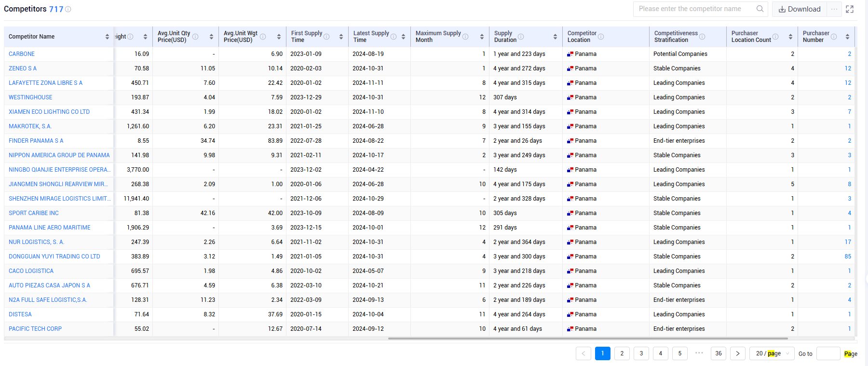Click the info icon for Avg.Unit Qty Price
The width and height of the screenshot is (868, 366).
pos(195,37)
